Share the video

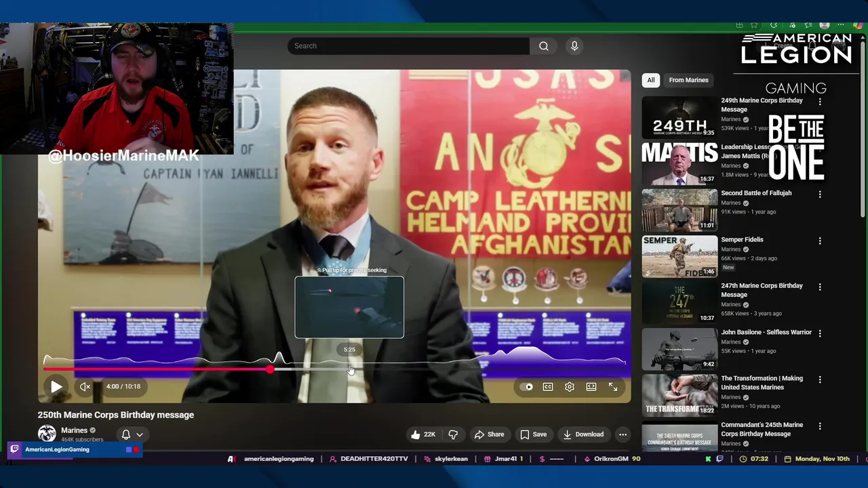click(489, 434)
